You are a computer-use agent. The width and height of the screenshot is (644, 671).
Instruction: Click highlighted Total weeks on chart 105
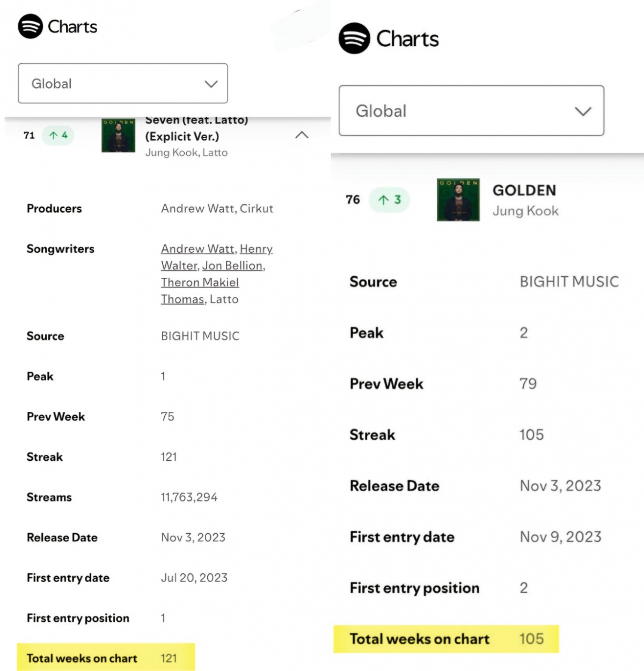point(445,639)
